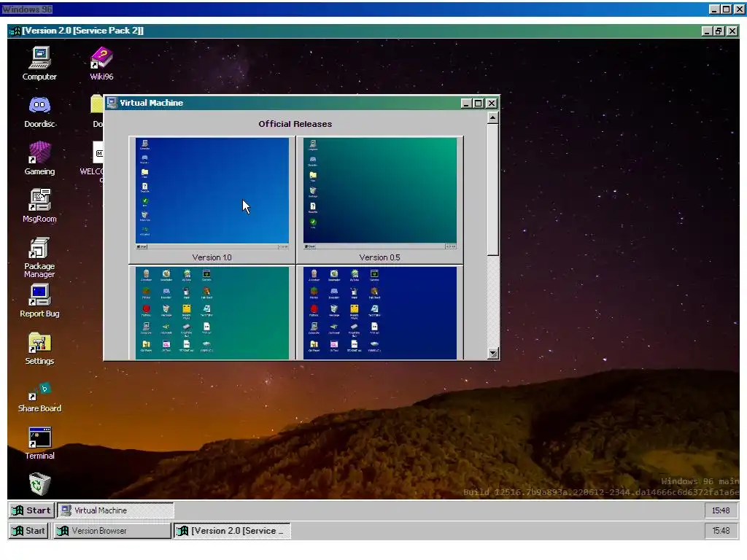Image resolution: width=747 pixels, height=560 pixels.
Task: Click the Version 2.0 window title icon
Action: (15, 31)
